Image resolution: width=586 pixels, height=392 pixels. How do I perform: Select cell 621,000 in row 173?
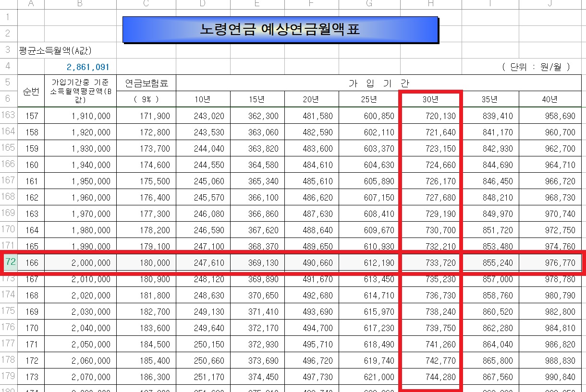[369, 377]
